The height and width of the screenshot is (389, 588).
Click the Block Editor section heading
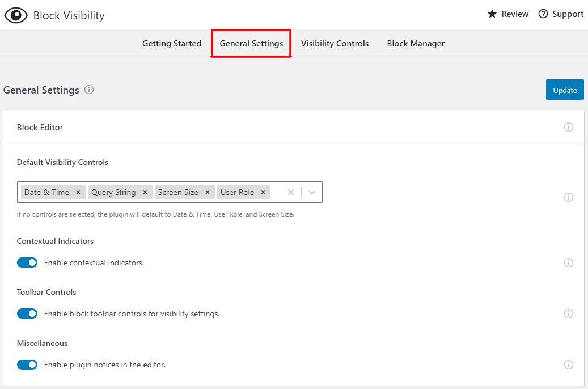[40, 128]
